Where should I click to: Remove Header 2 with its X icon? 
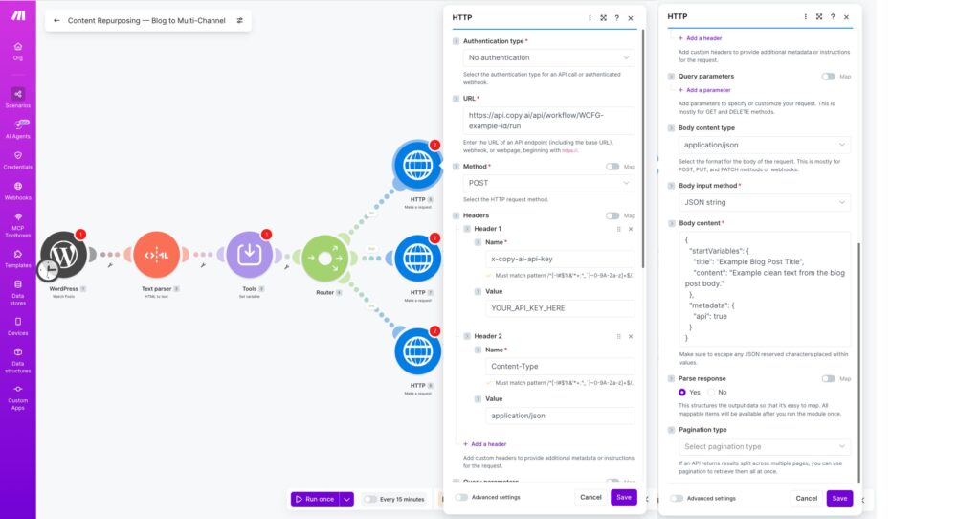coord(631,336)
